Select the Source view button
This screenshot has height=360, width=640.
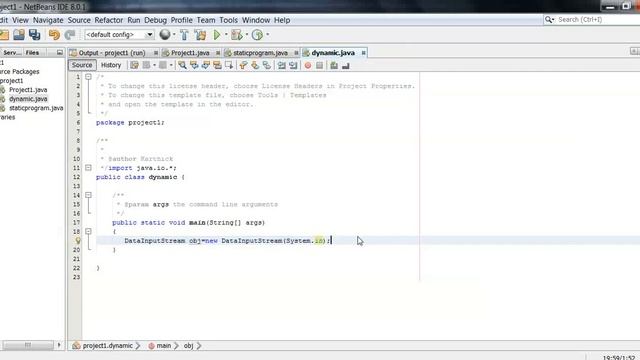coord(82,65)
